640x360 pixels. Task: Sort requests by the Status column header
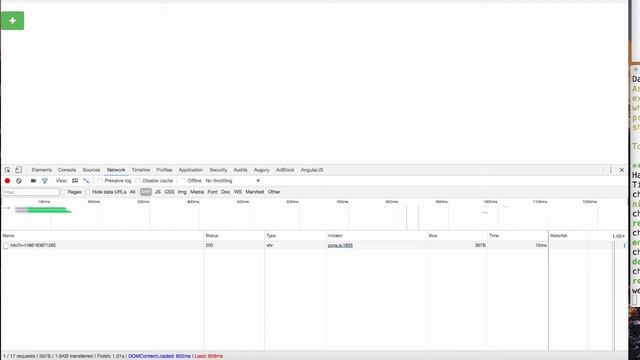[234, 236]
